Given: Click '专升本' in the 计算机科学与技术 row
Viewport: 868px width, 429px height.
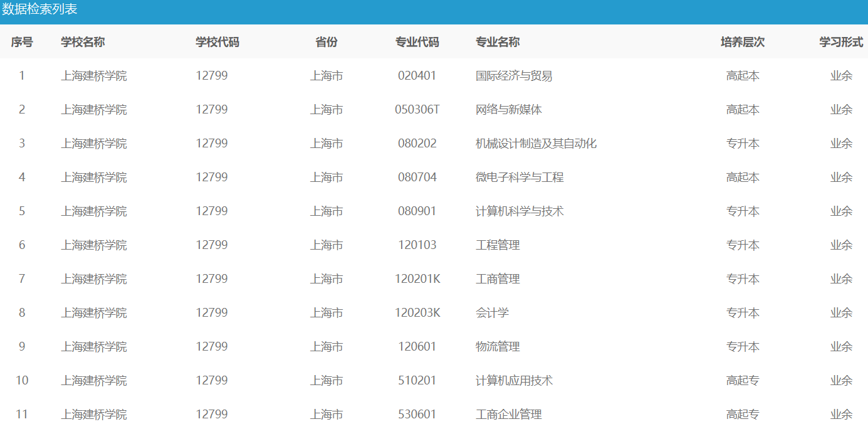Looking at the screenshot, I should click(743, 211).
